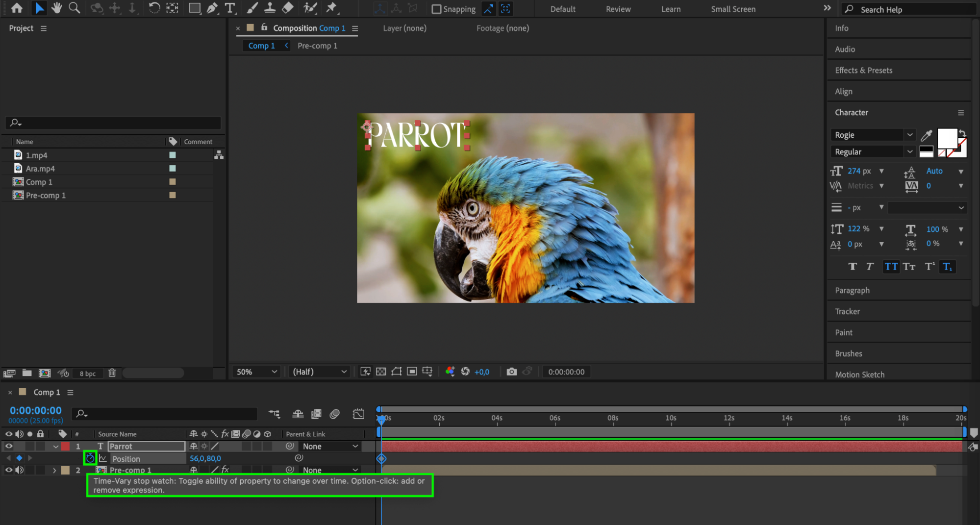Open the Effects & Presets panel
The image size is (980, 525).
(863, 70)
